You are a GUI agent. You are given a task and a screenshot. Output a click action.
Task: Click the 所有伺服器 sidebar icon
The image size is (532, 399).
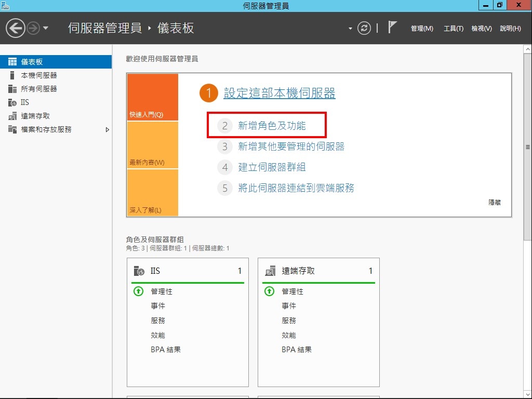pyautogui.click(x=12, y=89)
